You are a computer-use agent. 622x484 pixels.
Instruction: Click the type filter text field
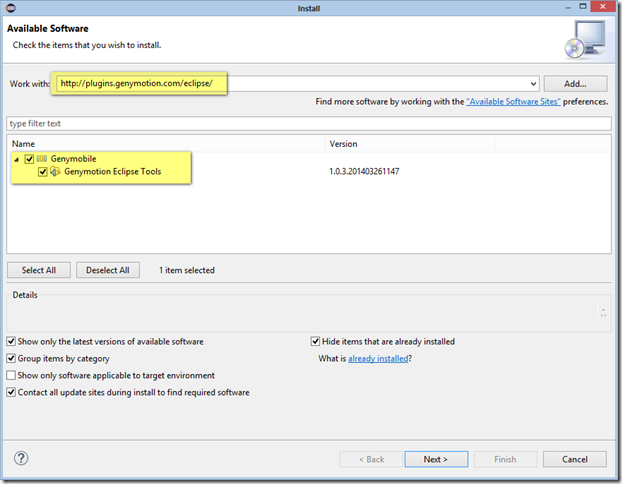tap(309, 123)
